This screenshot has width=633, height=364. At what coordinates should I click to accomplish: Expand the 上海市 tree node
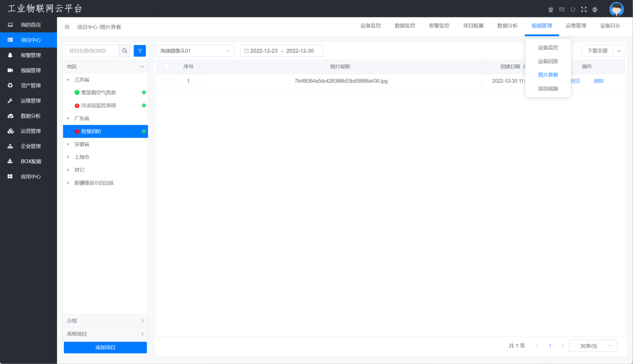tap(68, 157)
